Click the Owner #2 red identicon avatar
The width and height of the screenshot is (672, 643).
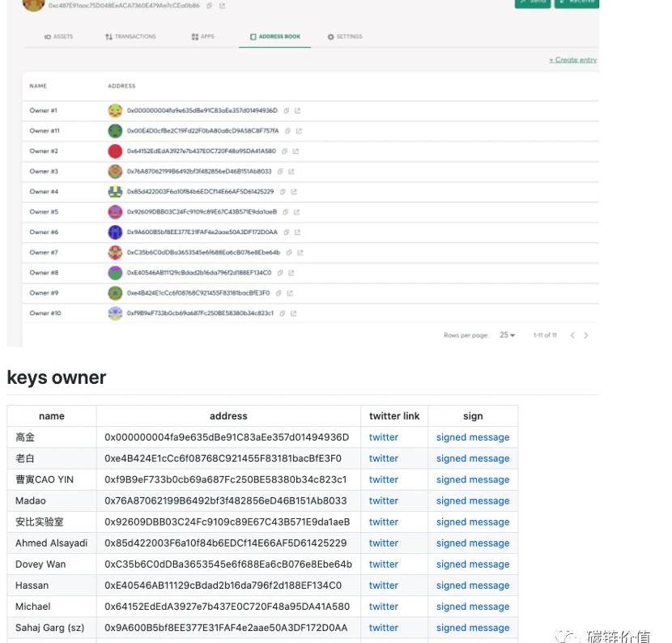coord(115,151)
